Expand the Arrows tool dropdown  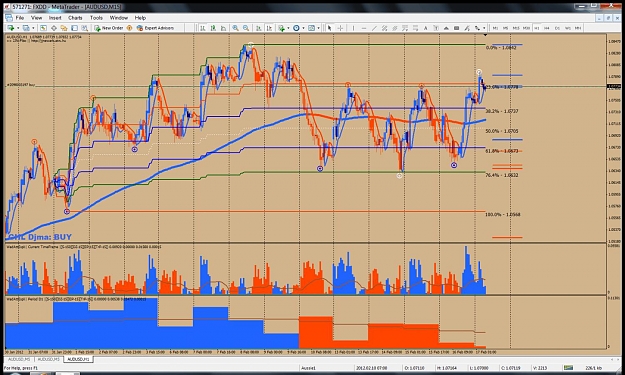point(484,28)
